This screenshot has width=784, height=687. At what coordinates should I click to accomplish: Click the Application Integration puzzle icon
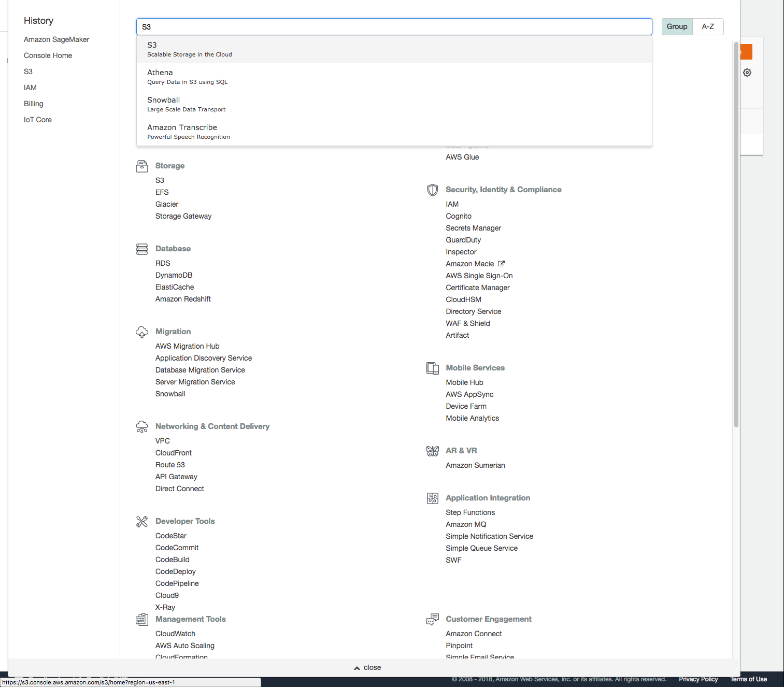(433, 498)
